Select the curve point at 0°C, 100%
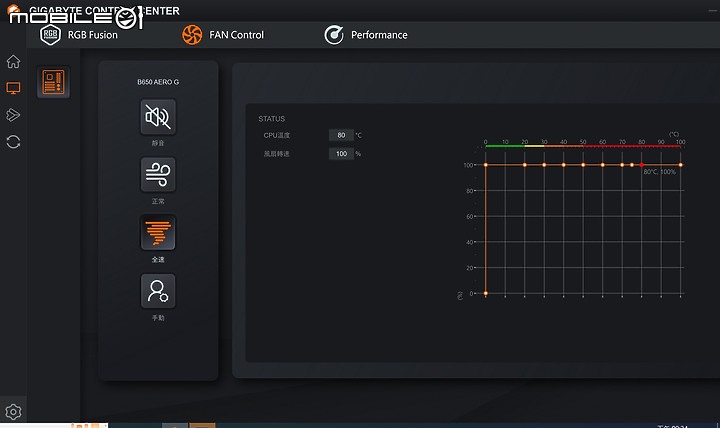This screenshot has width=720, height=428. tap(485, 164)
